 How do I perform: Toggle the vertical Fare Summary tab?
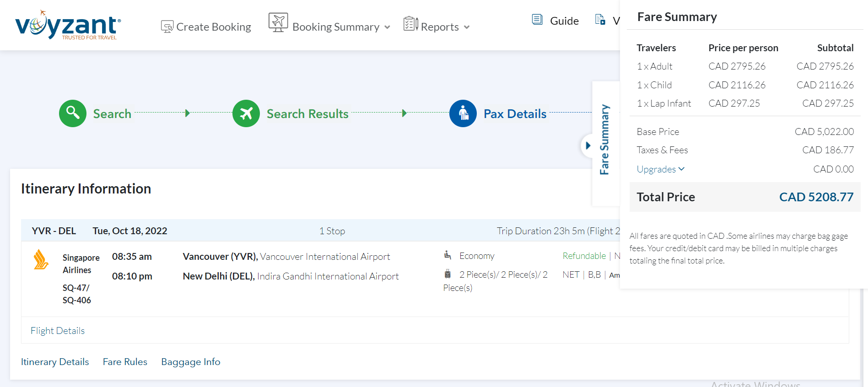pos(605,140)
